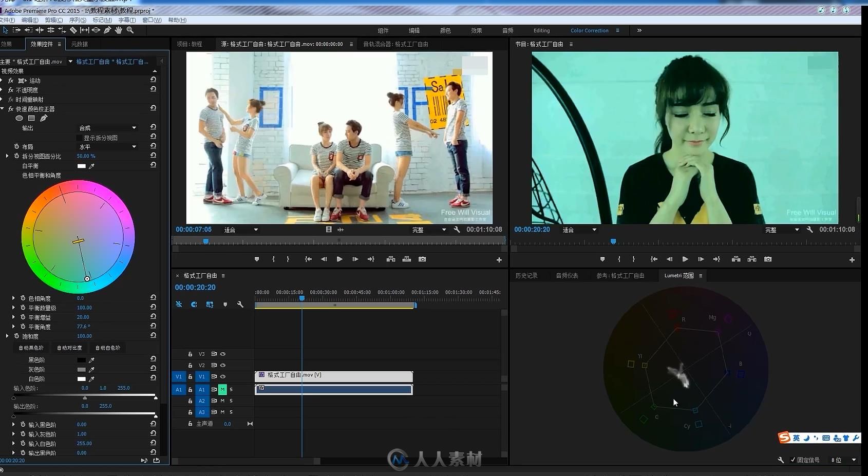
Task: Open the Color Correction workspace
Action: pos(589,30)
